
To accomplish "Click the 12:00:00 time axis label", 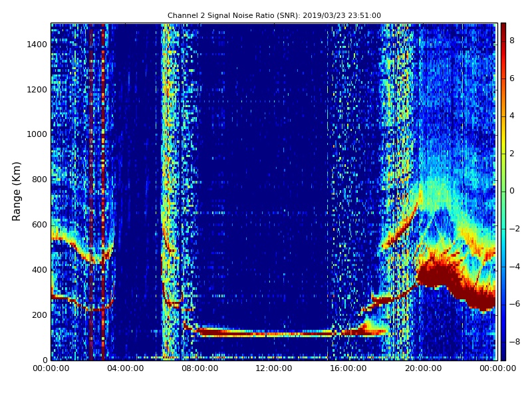I will [274, 368].
